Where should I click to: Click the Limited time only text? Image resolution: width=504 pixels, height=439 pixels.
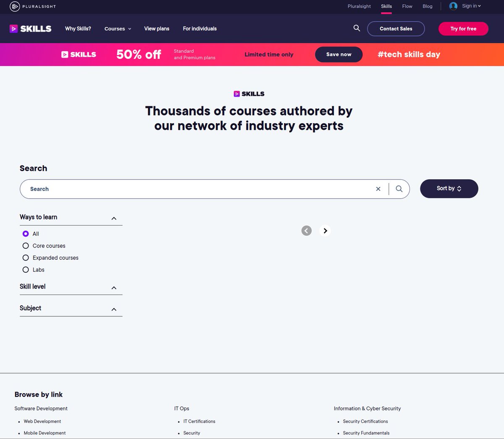269,55
